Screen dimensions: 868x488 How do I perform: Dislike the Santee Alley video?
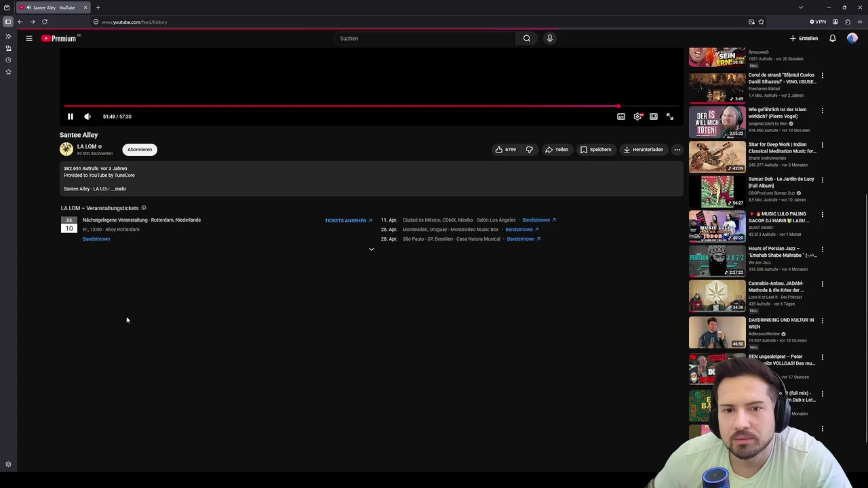tap(530, 150)
